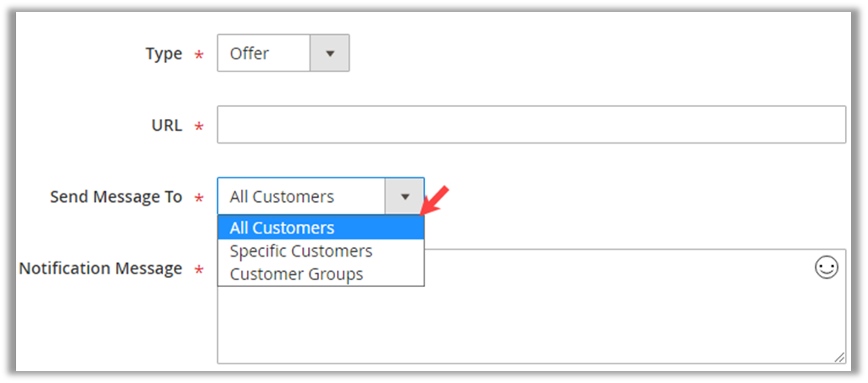Click the Type dropdown arrow button
Screen dimensions: 868x383
[x=330, y=54]
